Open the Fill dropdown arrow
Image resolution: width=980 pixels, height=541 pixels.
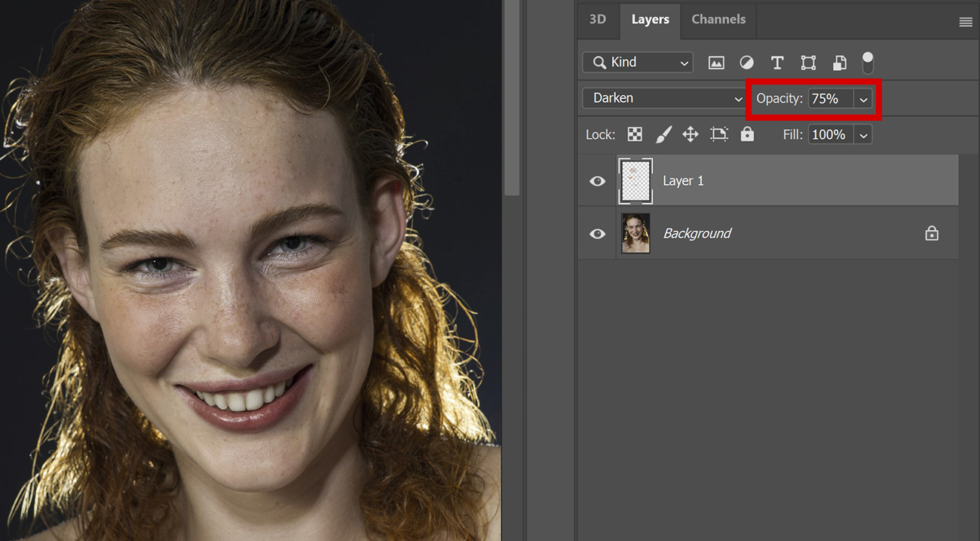(863, 134)
